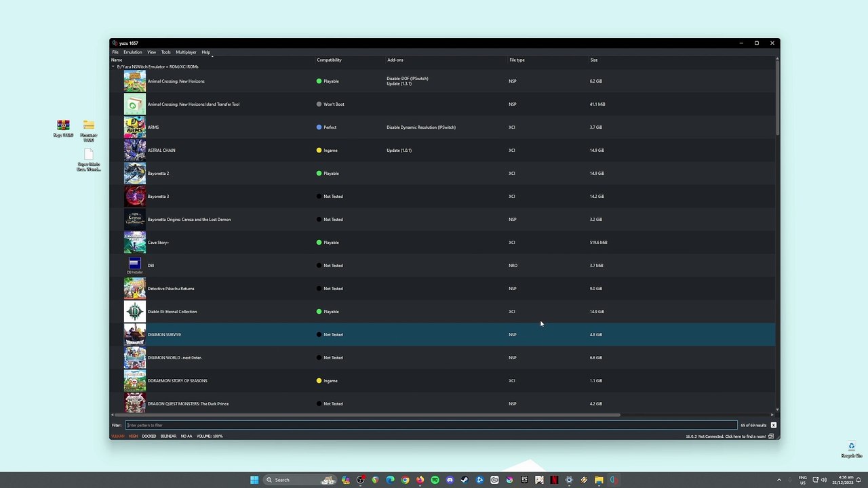Open the Multiplayer menu
Viewport: 868px width, 488px height.
[186, 52]
